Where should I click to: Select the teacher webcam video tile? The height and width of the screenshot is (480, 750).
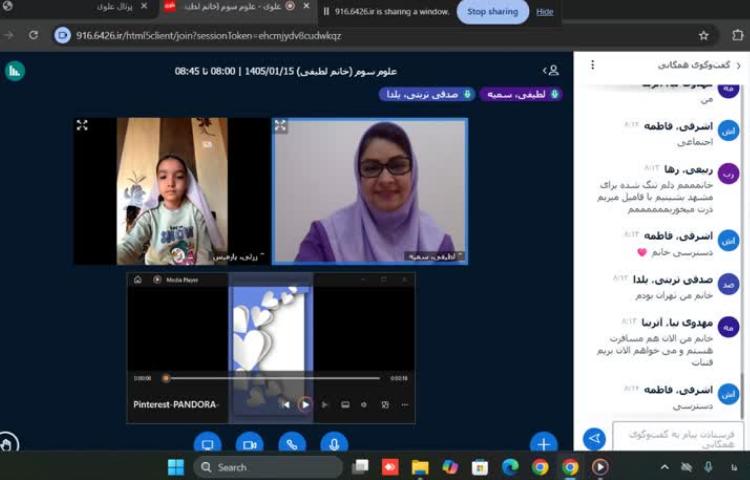[370, 191]
